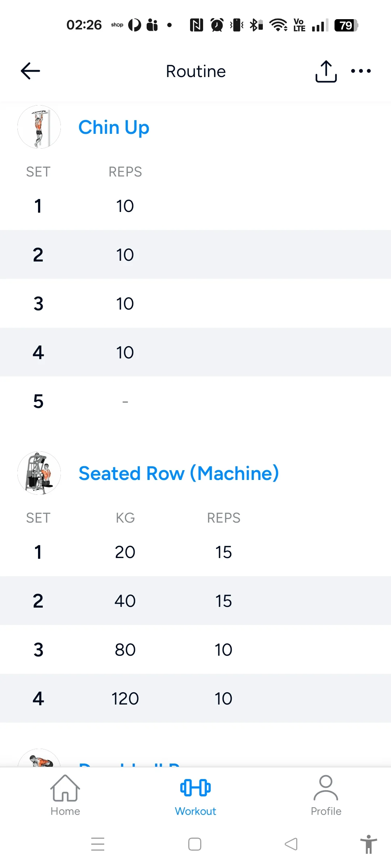The height and width of the screenshot is (868, 391).
Task: Tap Android recent apps navigation icon
Action: (98, 844)
